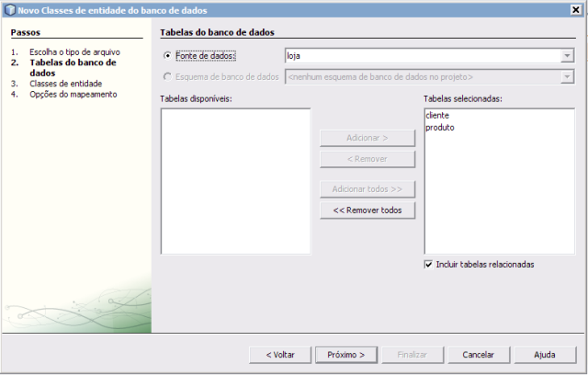Select the Esquema de banco de dados option
588x375 pixels.
pyautogui.click(x=166, y=76)
